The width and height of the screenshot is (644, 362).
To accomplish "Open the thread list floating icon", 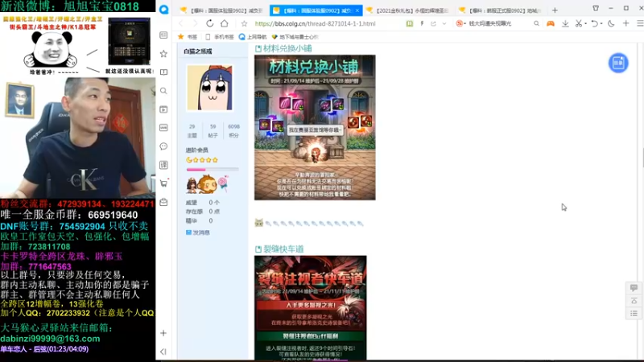I will [634, 314].
